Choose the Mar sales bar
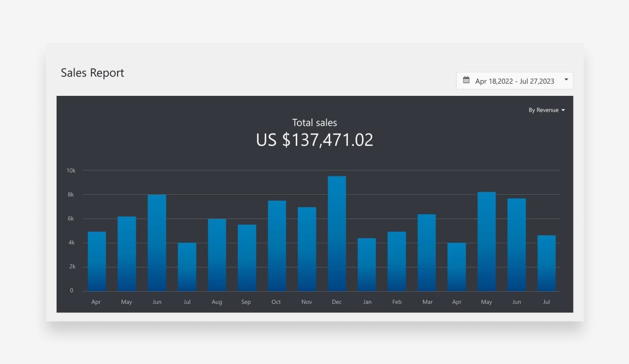 coord(426,252)
